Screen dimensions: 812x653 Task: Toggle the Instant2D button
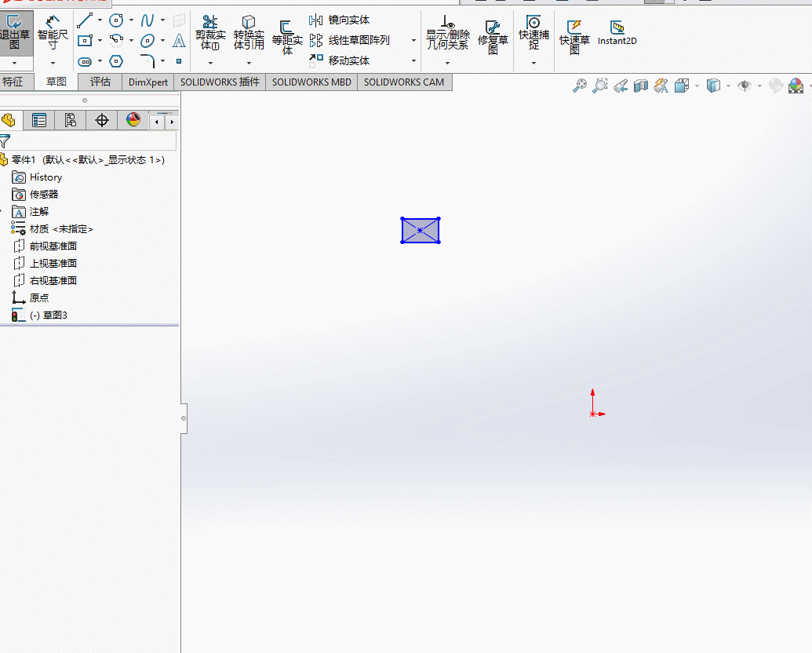[617, 33]
